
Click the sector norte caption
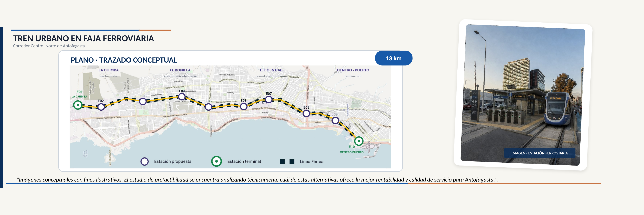108,76
